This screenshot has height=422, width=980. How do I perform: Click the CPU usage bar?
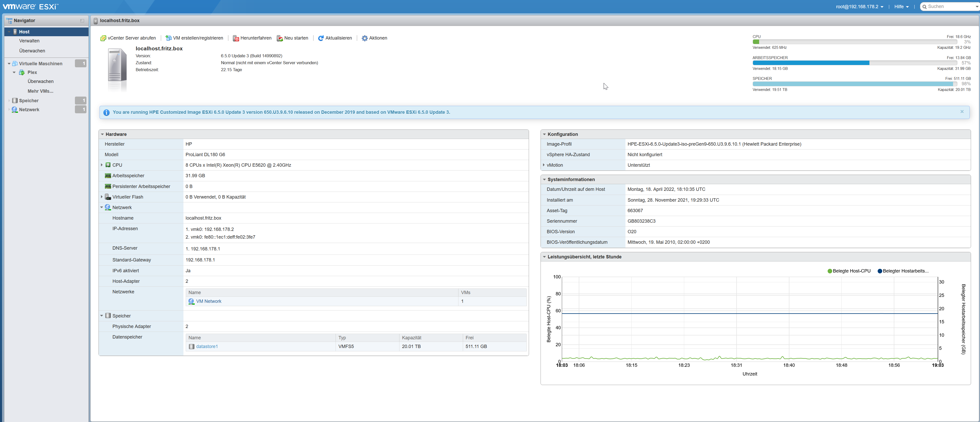click(855, 42)
